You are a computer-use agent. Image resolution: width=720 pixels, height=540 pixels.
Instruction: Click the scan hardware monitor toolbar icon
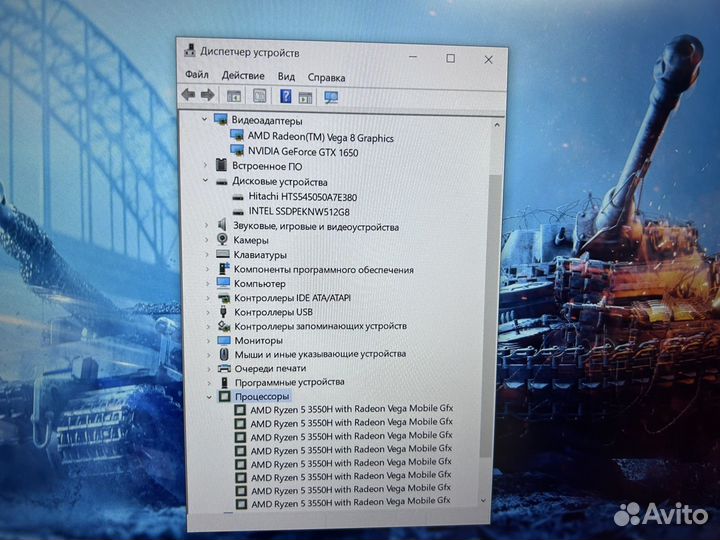coord(331,97)
